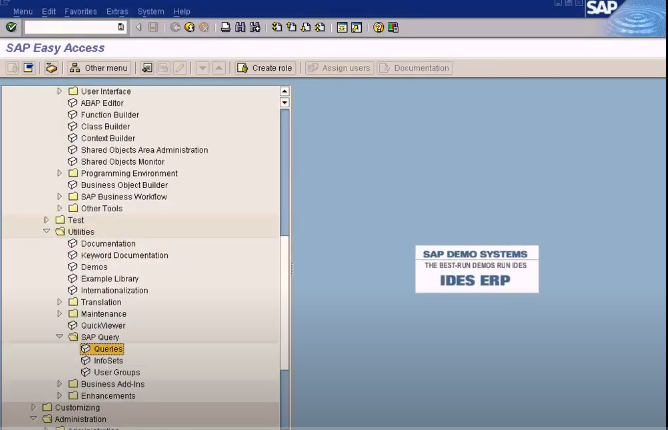Open the Extras menu
The height and width of the screenshot is (430, 668).
click(x=117, y=12)
